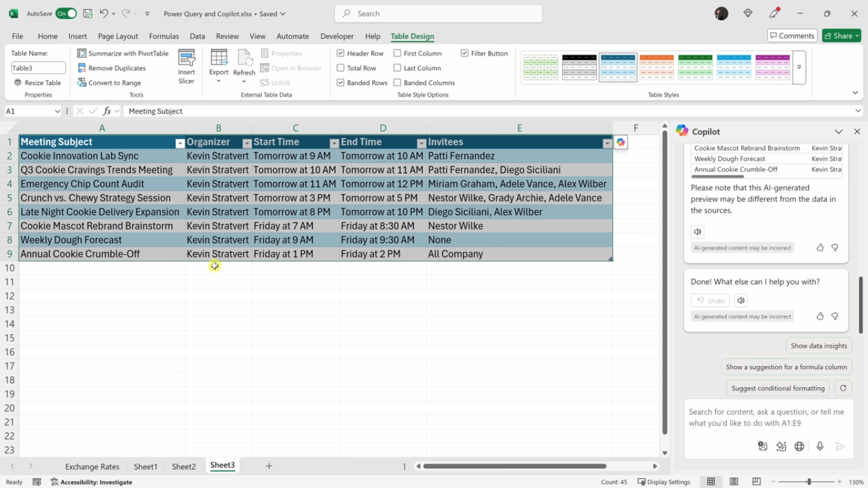
Task: Click the pen/coming soon icon in title bar
Action: (x=774, y=13)
